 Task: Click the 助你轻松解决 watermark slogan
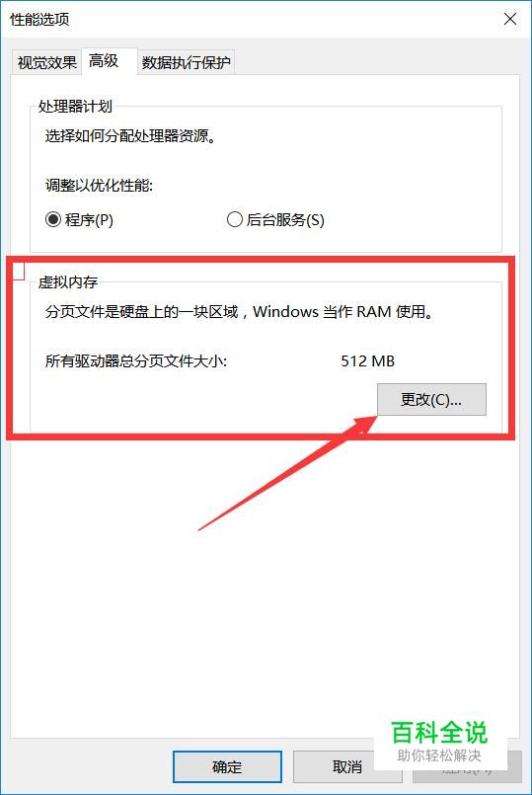pyautogui.click(x=439, y=755)
